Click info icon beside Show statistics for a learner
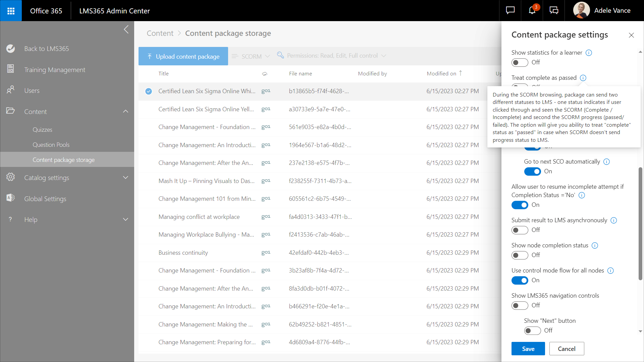Viewport: 644px width, 362px height. point(589,53)
